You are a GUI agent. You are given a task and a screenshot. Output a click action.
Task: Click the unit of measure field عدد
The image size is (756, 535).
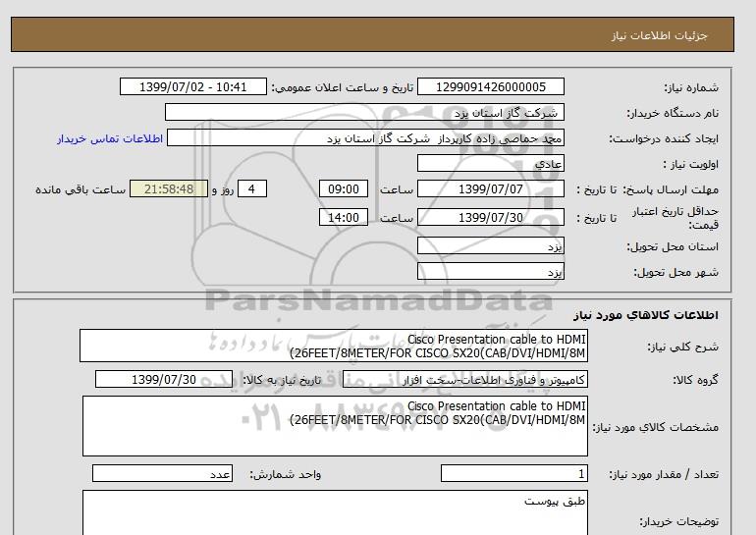(162, 474)
